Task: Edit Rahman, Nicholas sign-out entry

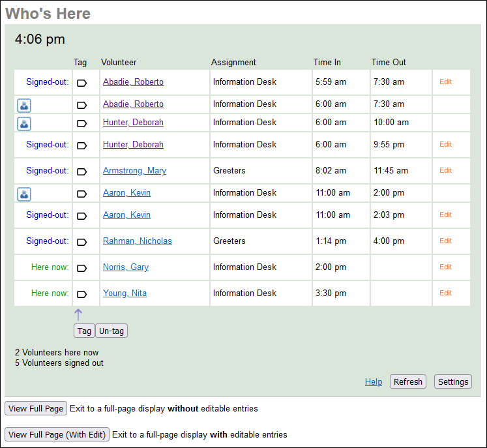Action: (x=445, y=241)
